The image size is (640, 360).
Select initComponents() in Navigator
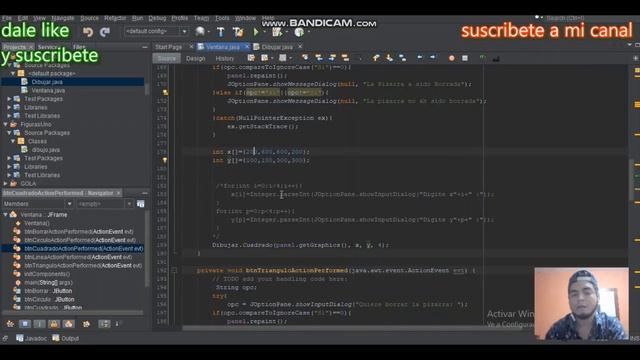(47, 274)
